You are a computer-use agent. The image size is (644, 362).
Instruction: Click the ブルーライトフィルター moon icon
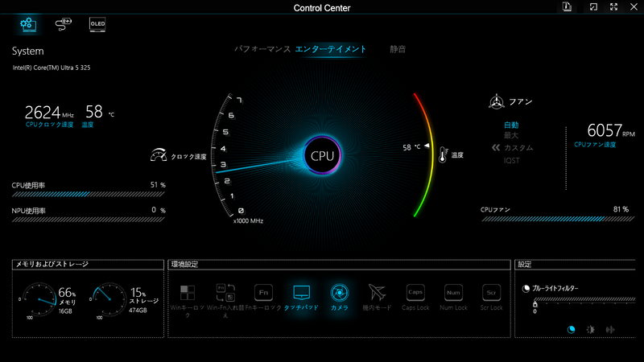tap(526, 289)
